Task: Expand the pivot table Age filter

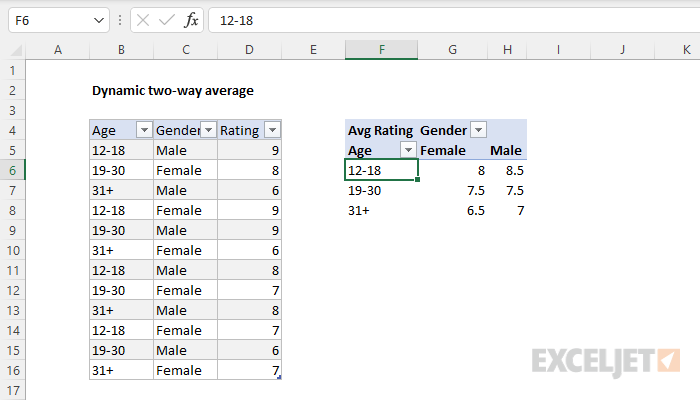Action: (408, 150)
